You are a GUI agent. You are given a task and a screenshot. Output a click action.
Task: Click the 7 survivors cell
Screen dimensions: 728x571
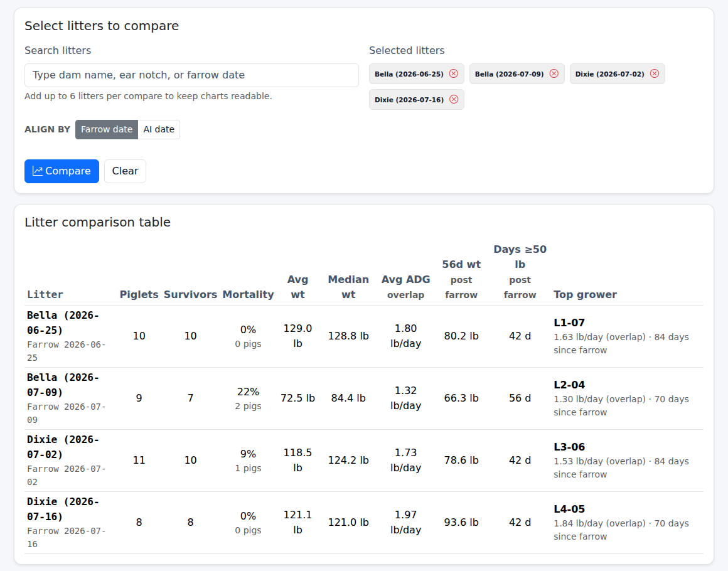pos(190,398)
